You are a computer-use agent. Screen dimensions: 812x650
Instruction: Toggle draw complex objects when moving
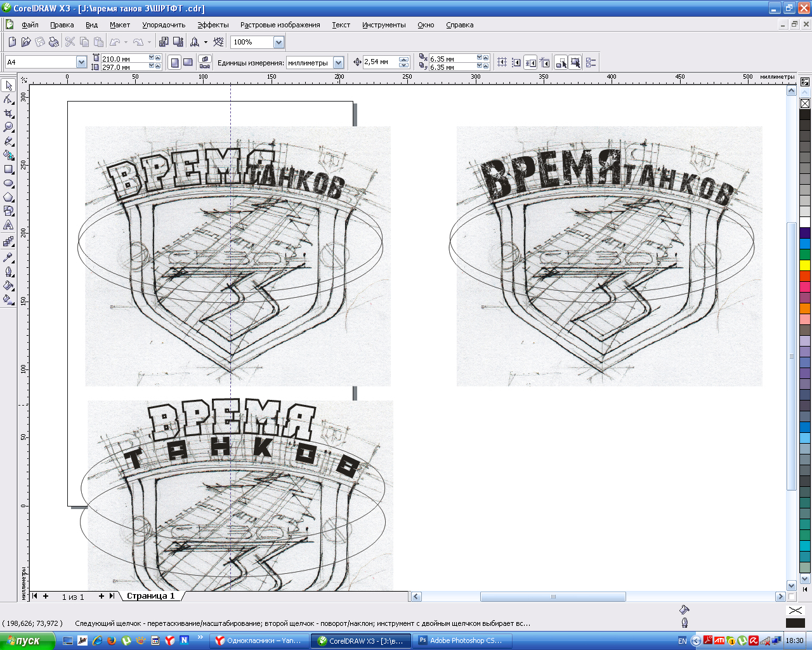561,62
